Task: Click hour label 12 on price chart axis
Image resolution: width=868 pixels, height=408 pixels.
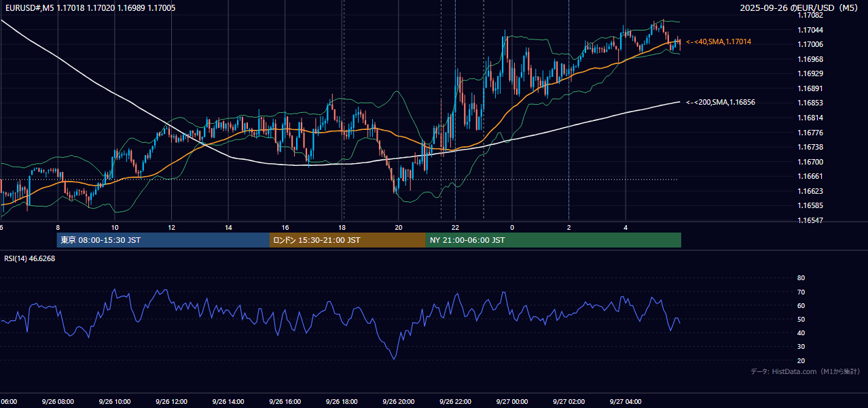Action: 172,227
